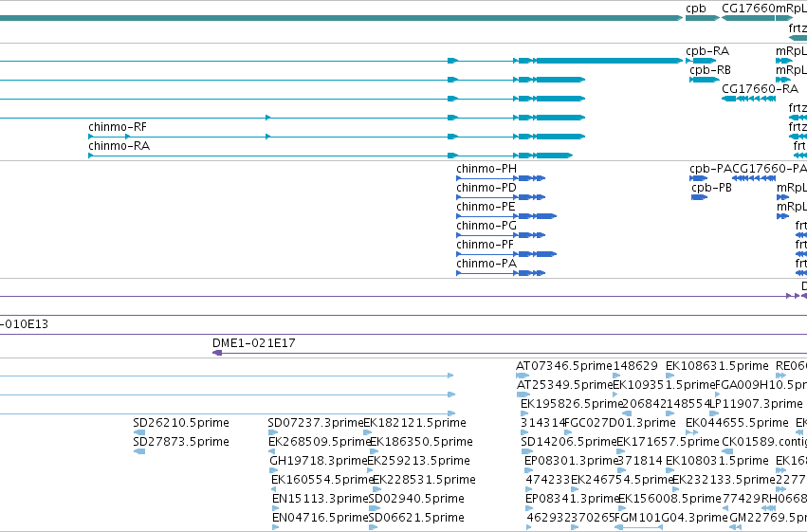Open the EK186350.5prime EST label
This screenshot has width=807, height=532.
click(421, 442)
